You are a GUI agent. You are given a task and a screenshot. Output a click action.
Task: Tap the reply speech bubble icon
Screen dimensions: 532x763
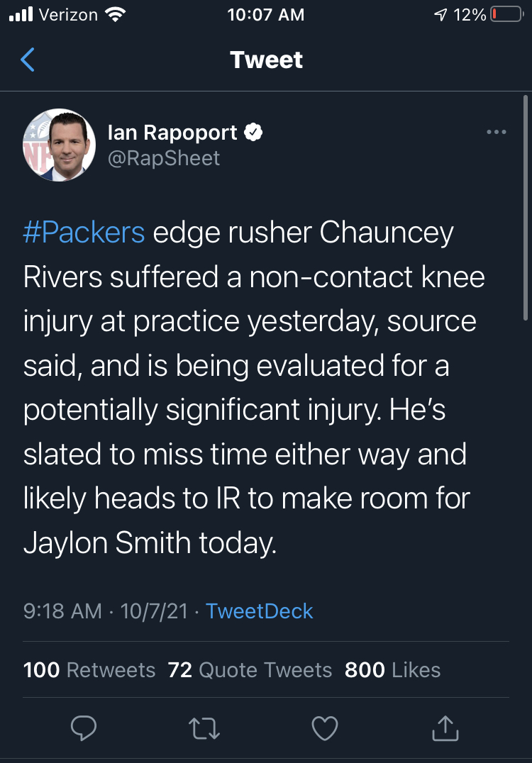(84, 728)
